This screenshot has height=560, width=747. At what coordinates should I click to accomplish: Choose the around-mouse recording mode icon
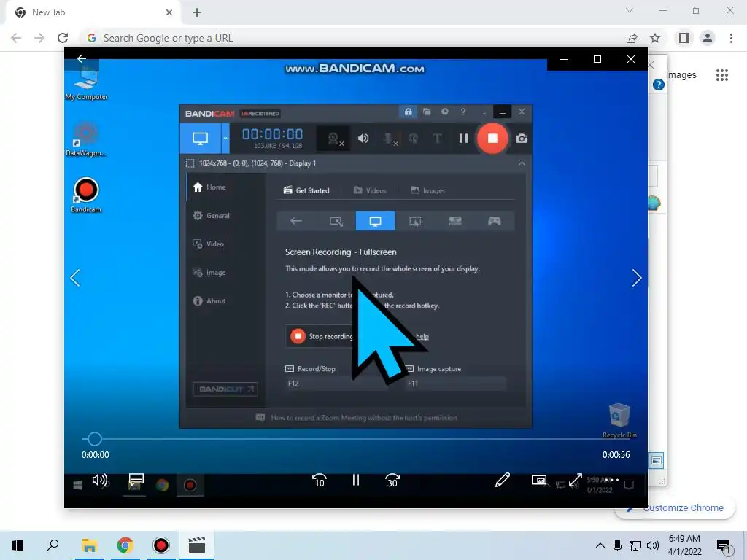tap(415, 221)
